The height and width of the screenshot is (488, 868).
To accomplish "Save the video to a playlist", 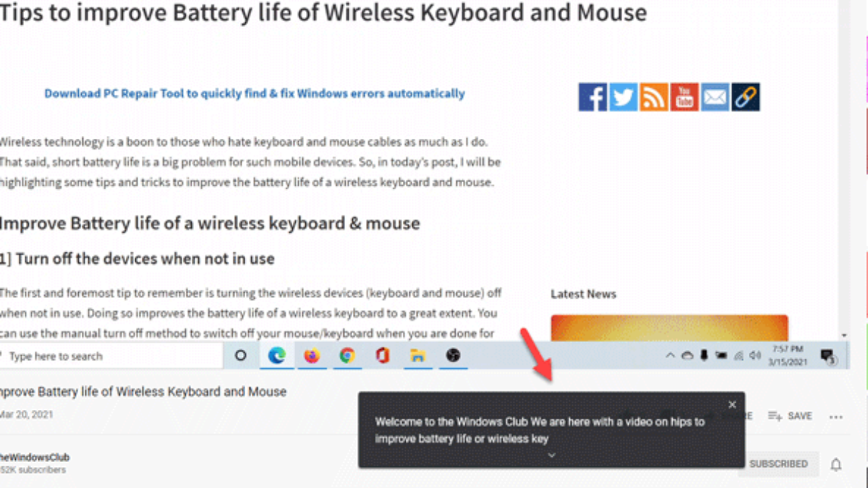I will (x=791, y=416).
